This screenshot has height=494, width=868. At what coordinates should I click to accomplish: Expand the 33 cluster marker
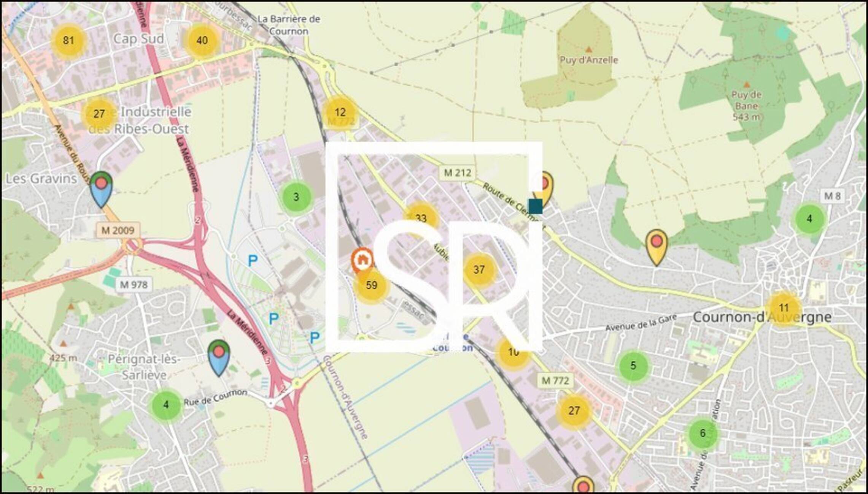point(421,218)
